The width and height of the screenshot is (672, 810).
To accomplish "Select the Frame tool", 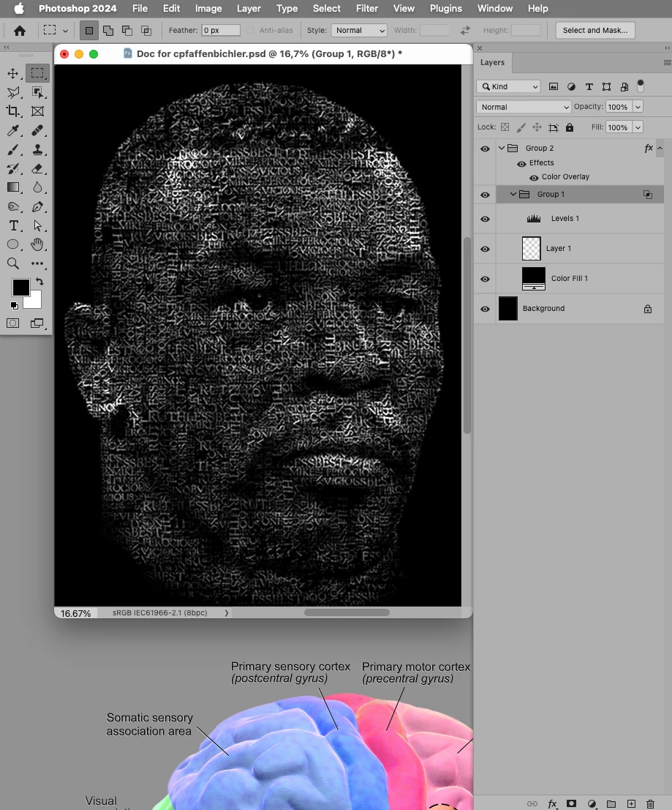I will [37, 111].
